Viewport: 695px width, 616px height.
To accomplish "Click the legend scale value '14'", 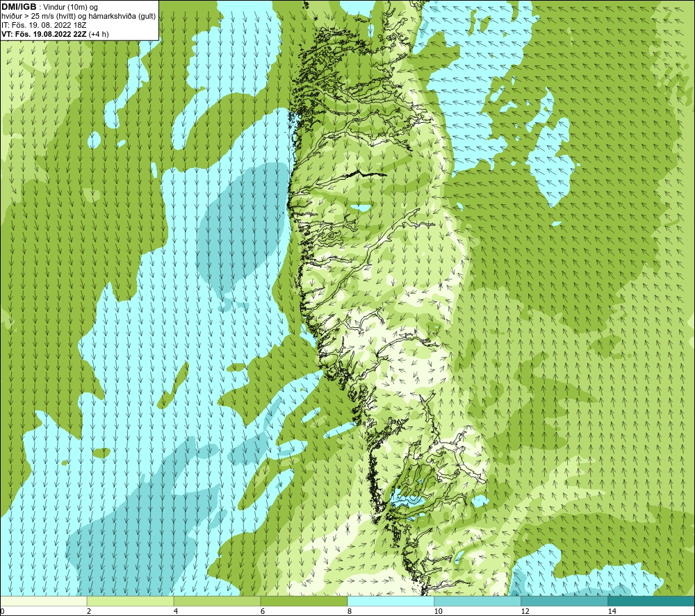I will 612,612.
